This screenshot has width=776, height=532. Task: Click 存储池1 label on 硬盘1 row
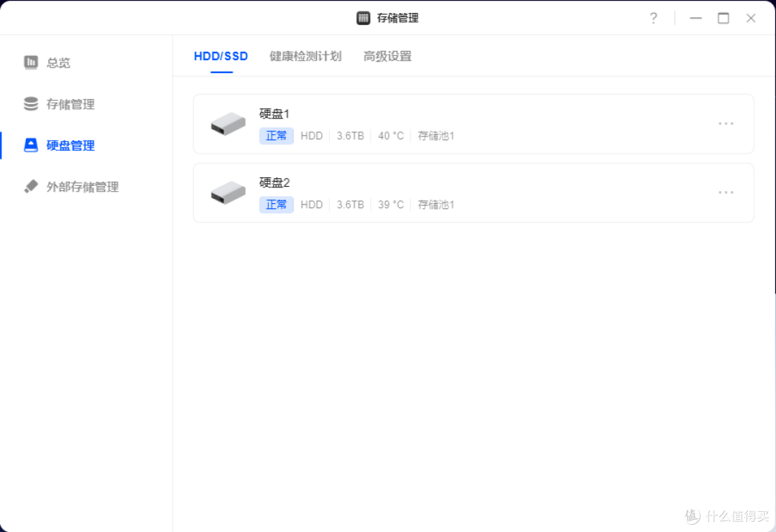436,136
